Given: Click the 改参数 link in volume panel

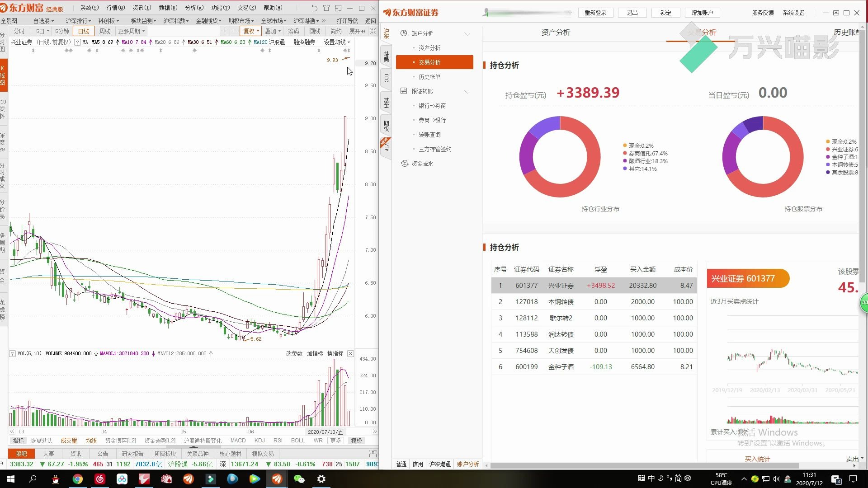Looking at the screenshot, I should click(294, 353).
